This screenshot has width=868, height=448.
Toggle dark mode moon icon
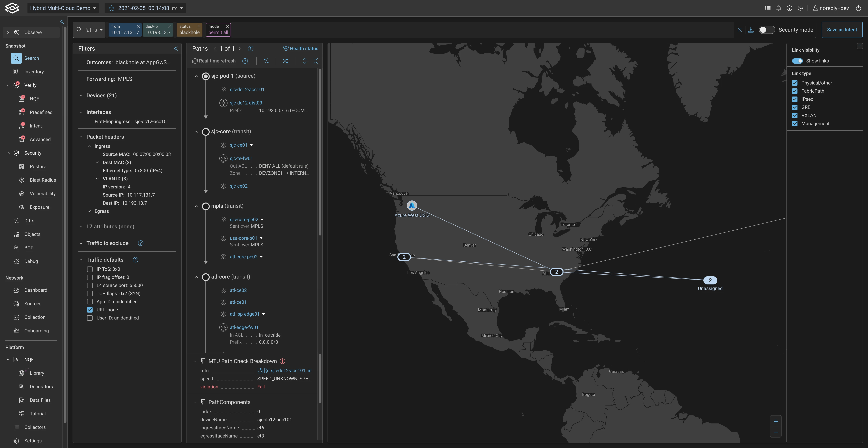pos(800,8)
